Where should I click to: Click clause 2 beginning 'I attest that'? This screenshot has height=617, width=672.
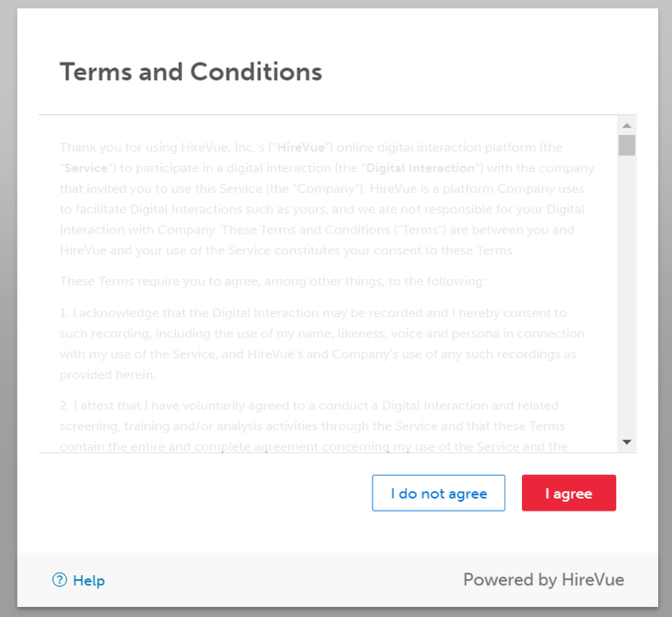click(x=313, y=426)
